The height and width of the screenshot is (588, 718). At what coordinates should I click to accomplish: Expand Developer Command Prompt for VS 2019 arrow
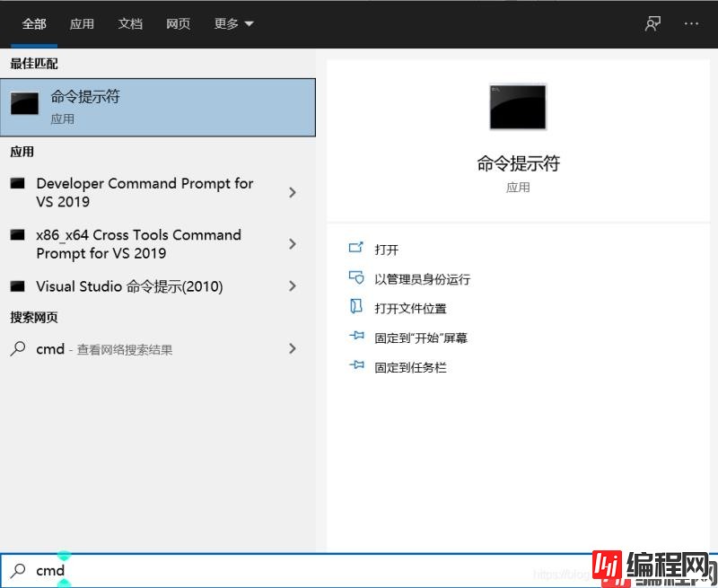[293, 192]
